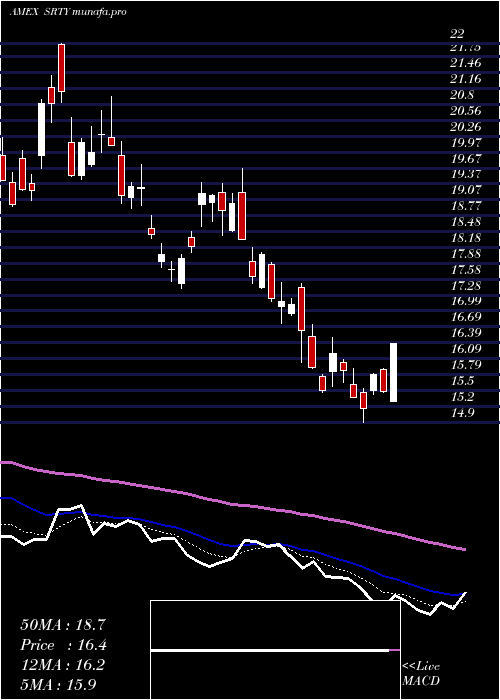Screen dimensions: 500x700
Task: Click the 16.39 price axis label
Action: pos(465,333)
